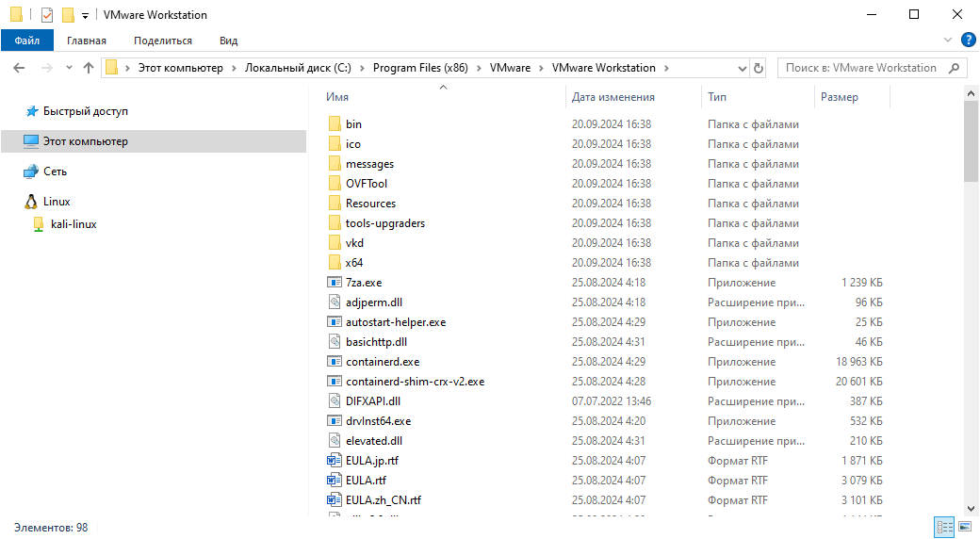Open the address bar history dropdown
The image size is (980, 539).
(742, 68)
